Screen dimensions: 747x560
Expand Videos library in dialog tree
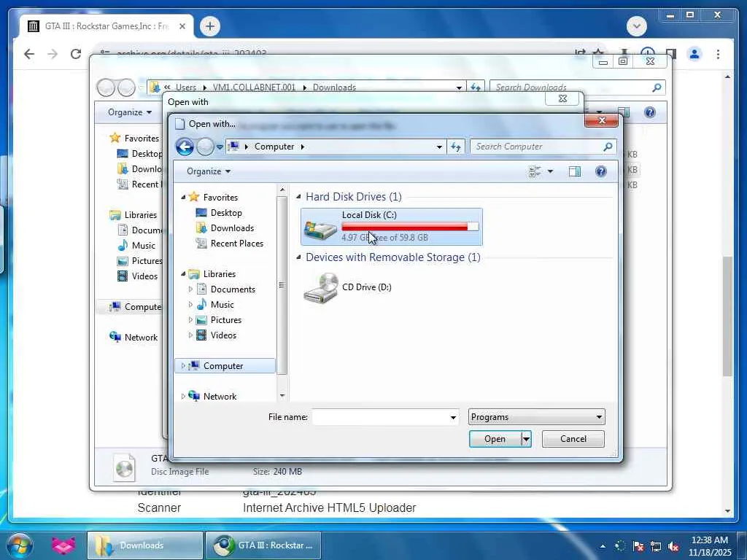[x=190, y=335]
